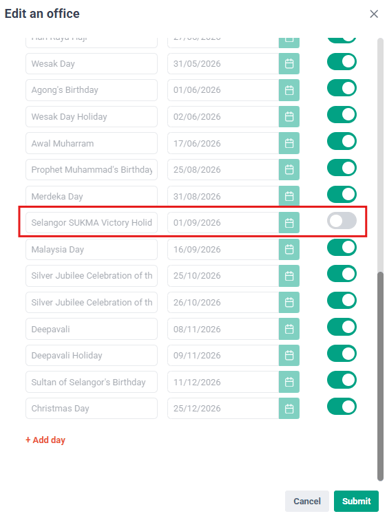Open calendar picker for Wesak Day date
This screenshot has height=516, width=387.
tap(289, 64)
